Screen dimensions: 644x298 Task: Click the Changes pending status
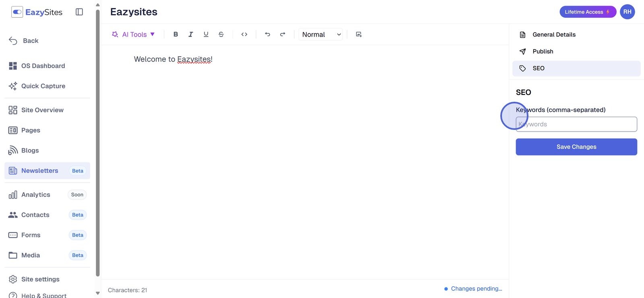473,289
